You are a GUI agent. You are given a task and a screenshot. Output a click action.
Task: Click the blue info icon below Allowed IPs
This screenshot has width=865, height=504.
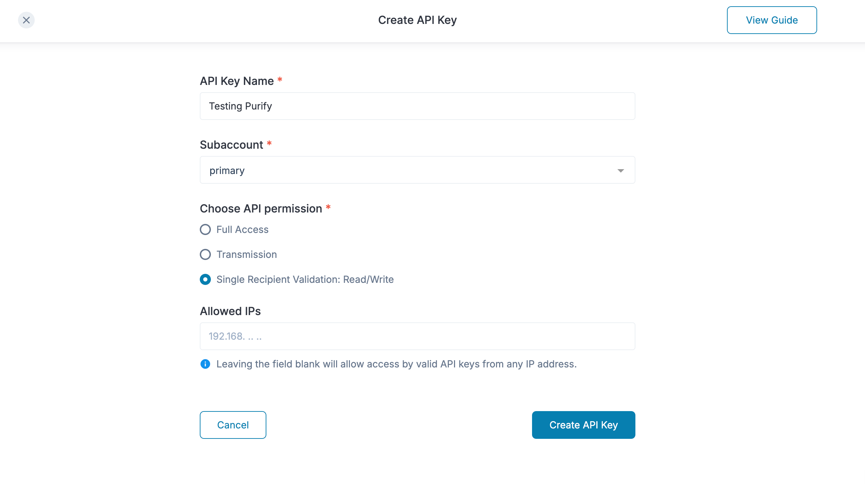pyautogui.click(x=205, y=364)
